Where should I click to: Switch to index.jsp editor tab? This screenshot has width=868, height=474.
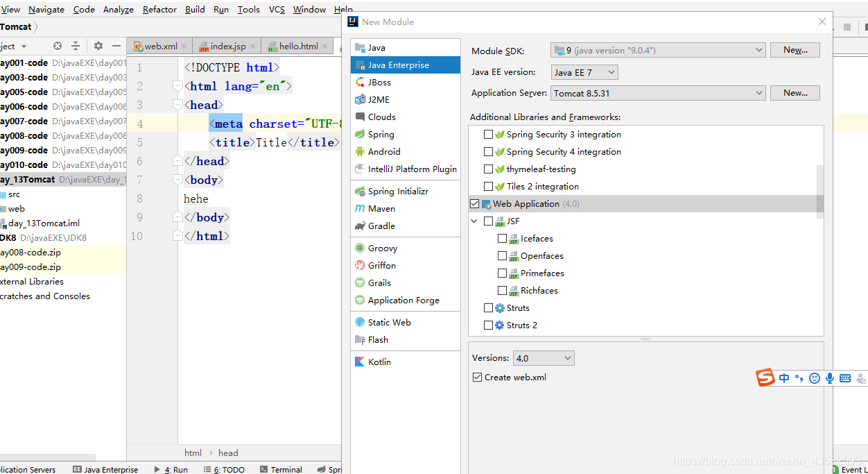228,46
